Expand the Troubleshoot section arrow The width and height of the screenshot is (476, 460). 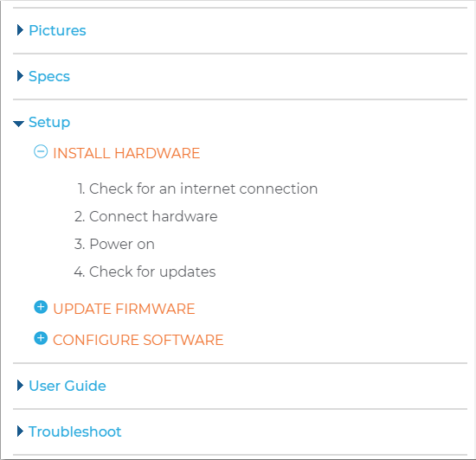coord(20,431)
